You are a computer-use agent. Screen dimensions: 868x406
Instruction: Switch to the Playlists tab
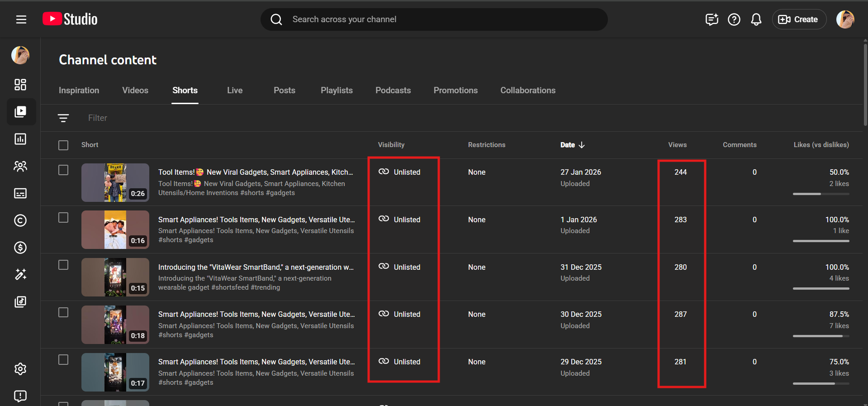click(x=337, y=91)
